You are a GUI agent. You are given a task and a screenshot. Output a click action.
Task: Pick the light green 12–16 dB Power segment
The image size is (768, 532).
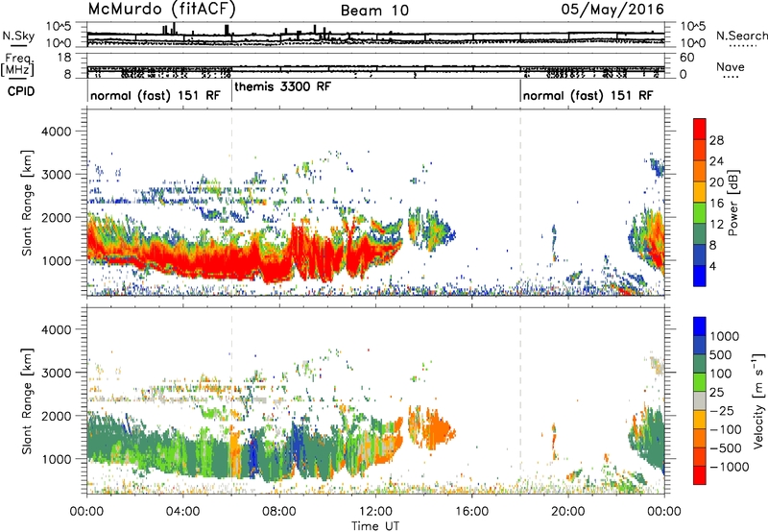point(700,212)
